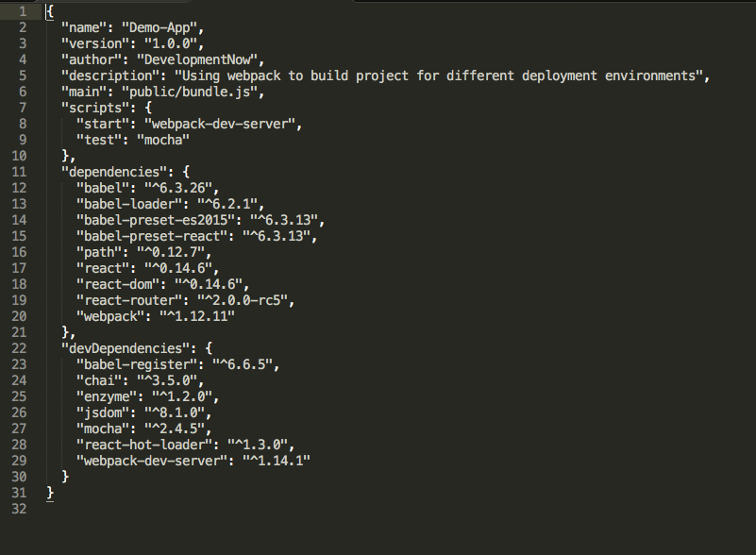Click line number 1 in the gutter
756x555 pixels.
click(x=21, y=11)
